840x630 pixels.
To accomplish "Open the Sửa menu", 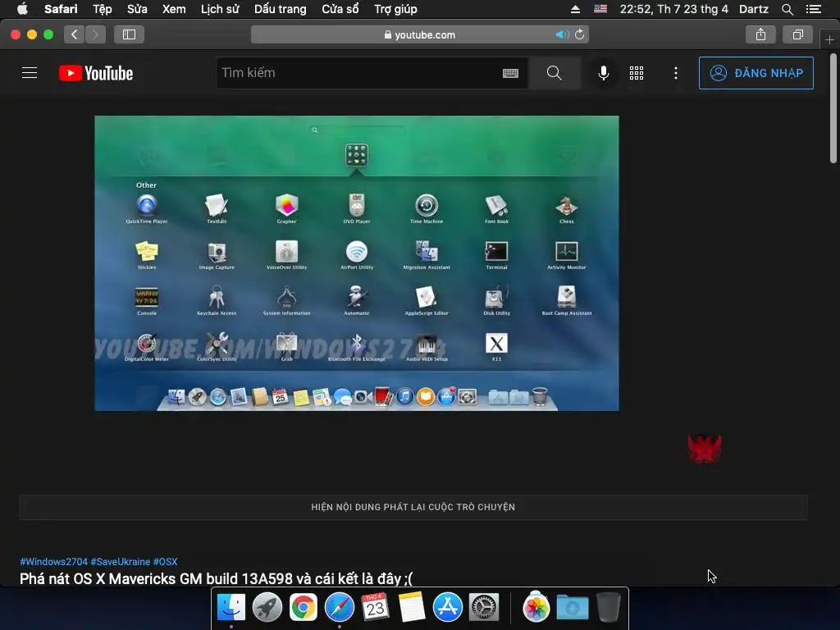I will click(137, 9).
